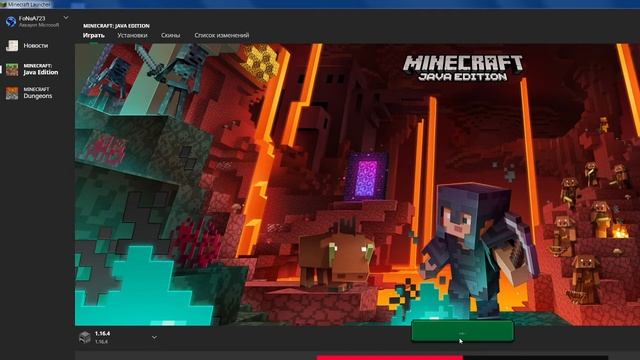Switch to the Скины tab
Screen dimensions: 640x360
tap(171, 36)
